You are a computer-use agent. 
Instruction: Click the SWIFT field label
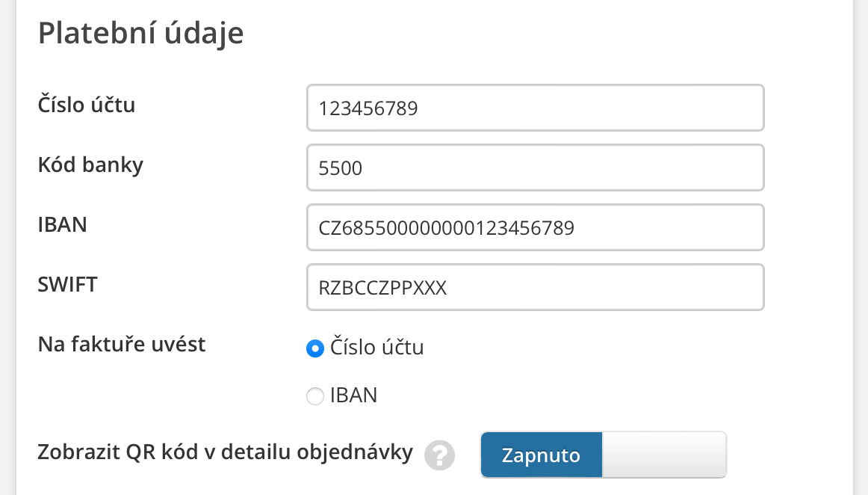pos(67,284)
